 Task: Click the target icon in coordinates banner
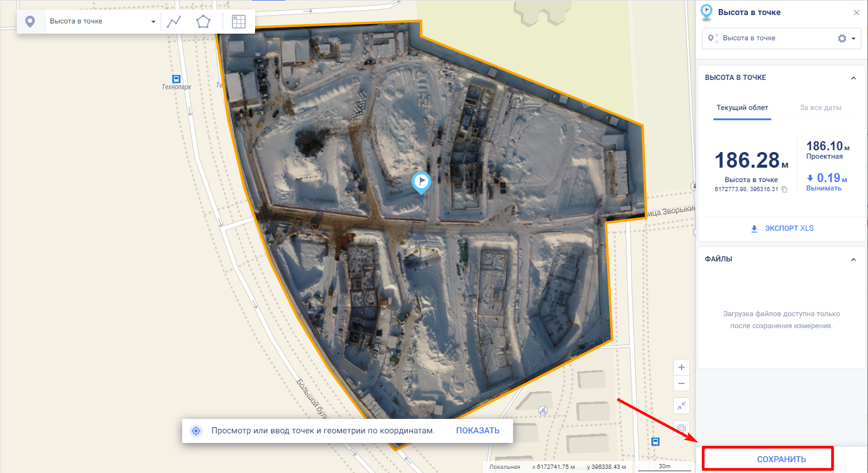[195, 431]
